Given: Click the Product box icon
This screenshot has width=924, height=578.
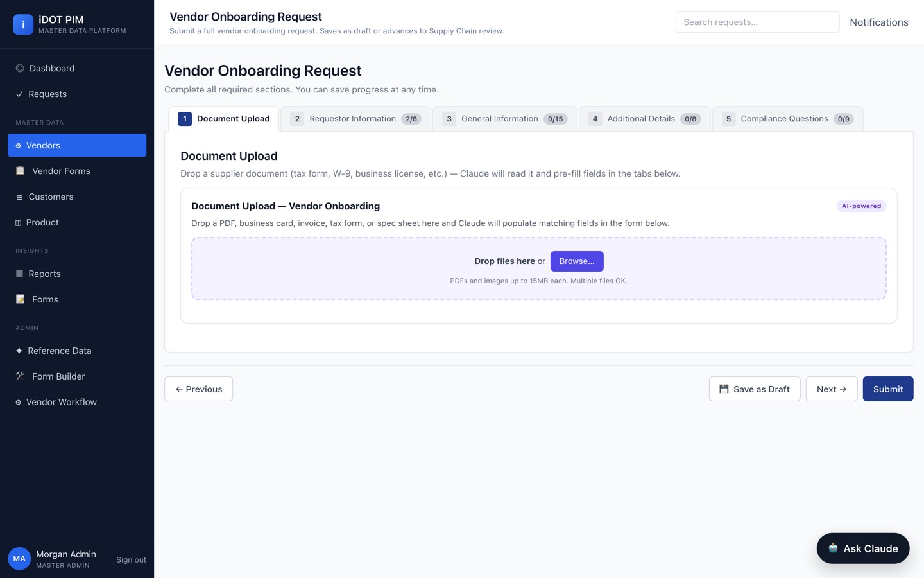Looking at the screenshot, I should pyautogui.click(x=18, y=223).
